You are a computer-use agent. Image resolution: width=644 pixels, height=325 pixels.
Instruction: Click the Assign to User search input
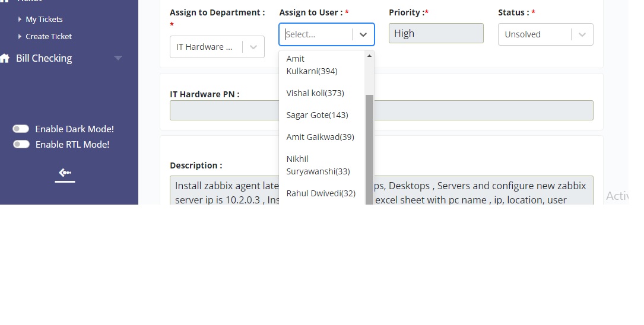316,34
